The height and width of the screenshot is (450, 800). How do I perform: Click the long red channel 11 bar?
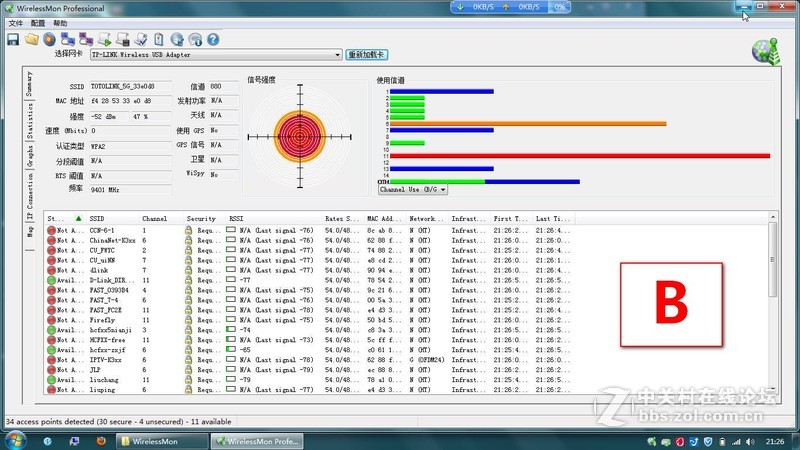(x=578, y=156)
